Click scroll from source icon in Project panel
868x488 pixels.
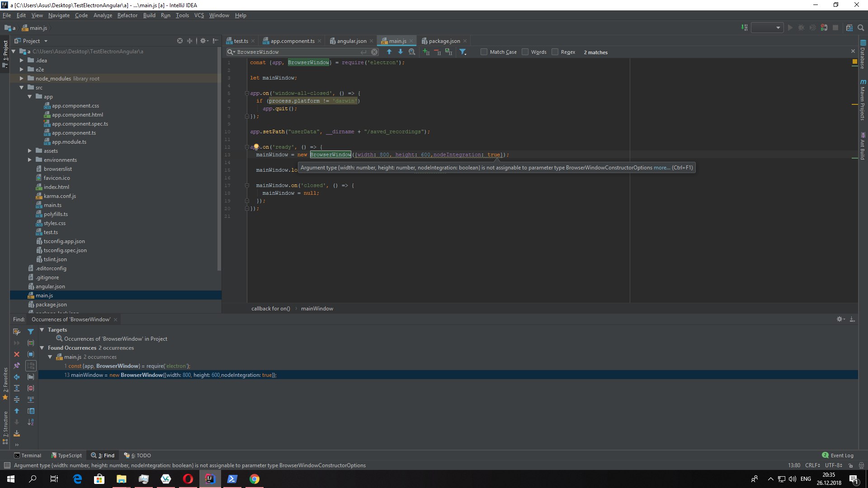[180, 41]
